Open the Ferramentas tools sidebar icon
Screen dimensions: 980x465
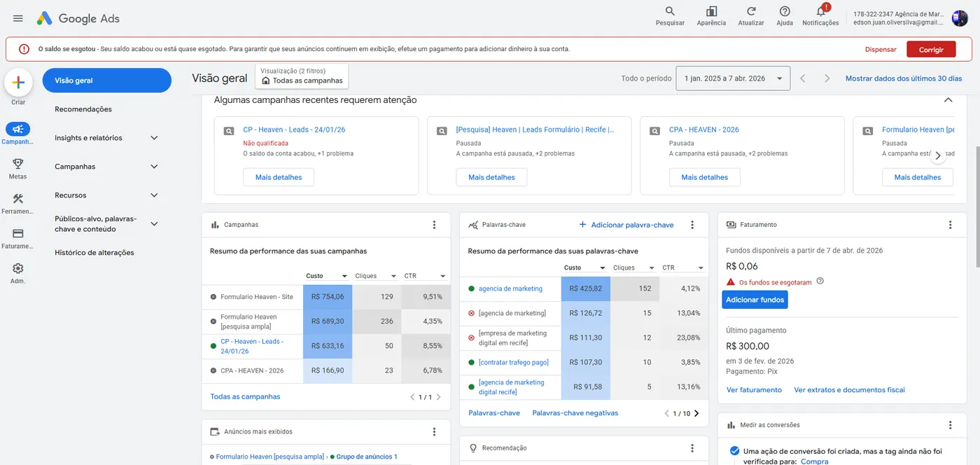(x=18, y=199)
